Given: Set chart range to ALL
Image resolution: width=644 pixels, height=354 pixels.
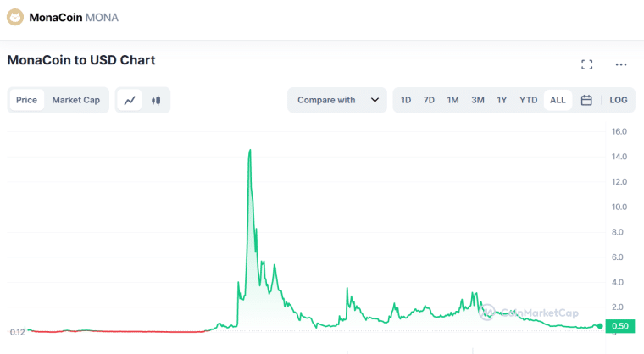Looking at the screenshot, I should pyautogui.click(x=558, y=100).
